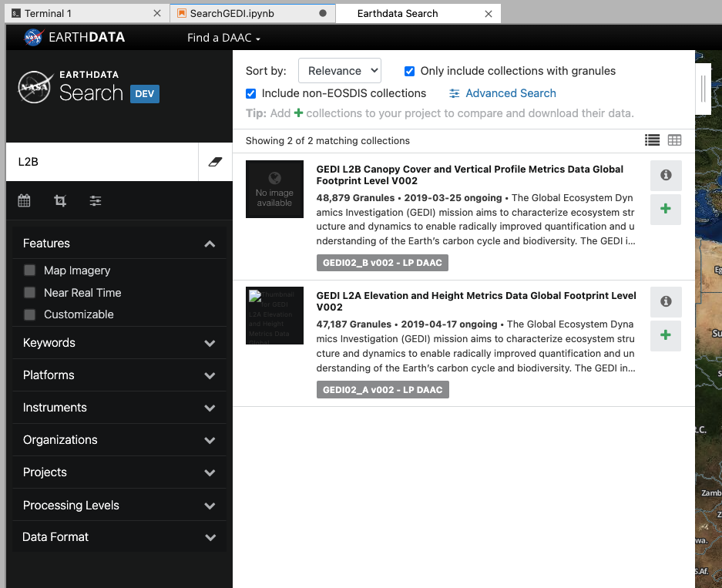The width and height of the screenshot is (722, 588).
Task: Open temporal calendar filter icon
Action: (x=24, y=201)
